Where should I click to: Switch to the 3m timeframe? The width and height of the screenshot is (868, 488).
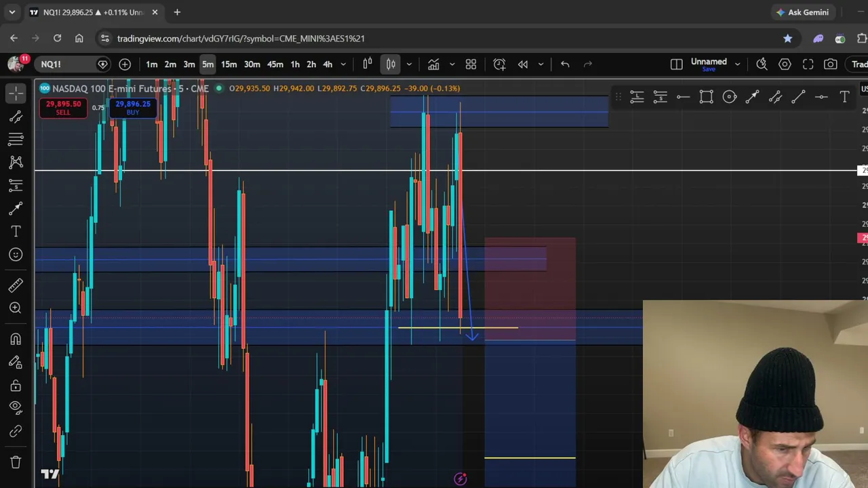pos(189,64)
